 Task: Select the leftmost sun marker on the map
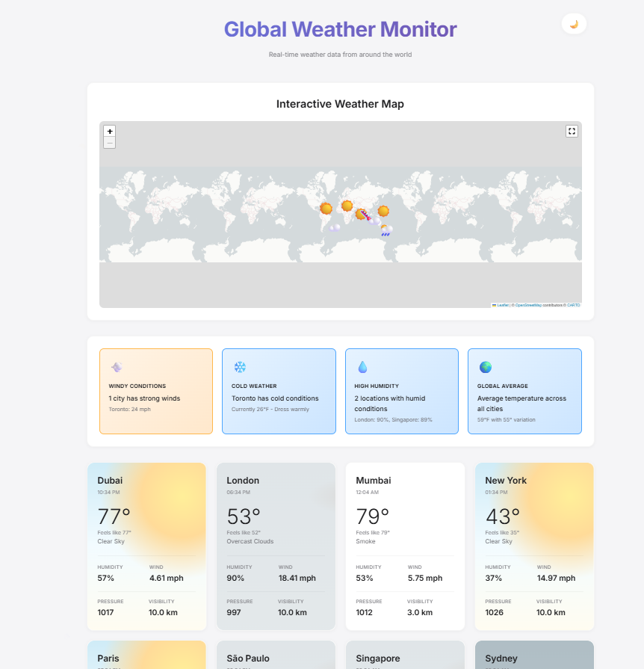[x=326, y=209]
